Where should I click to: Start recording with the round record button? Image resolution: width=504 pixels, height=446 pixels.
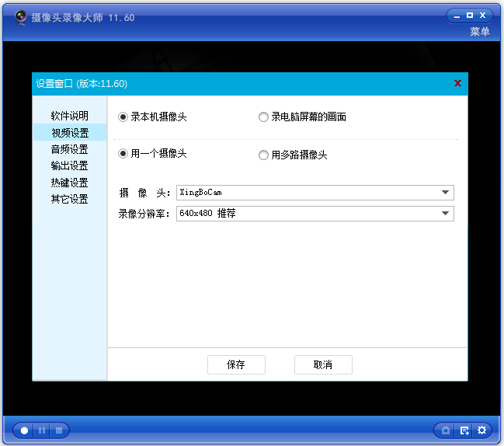click(x=24, y=430)
